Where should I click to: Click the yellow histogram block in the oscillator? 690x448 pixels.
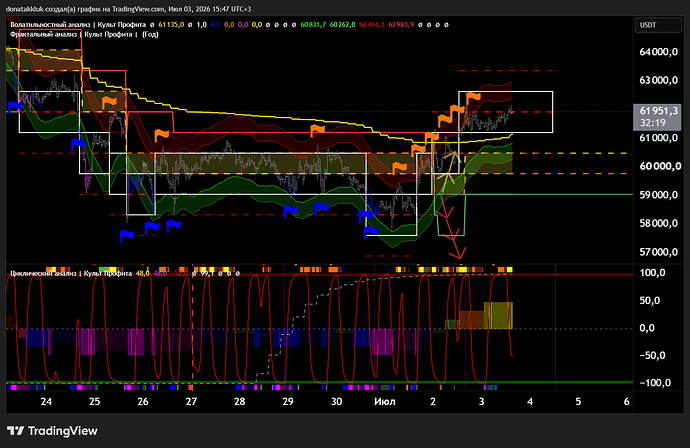tap(498, 315)
